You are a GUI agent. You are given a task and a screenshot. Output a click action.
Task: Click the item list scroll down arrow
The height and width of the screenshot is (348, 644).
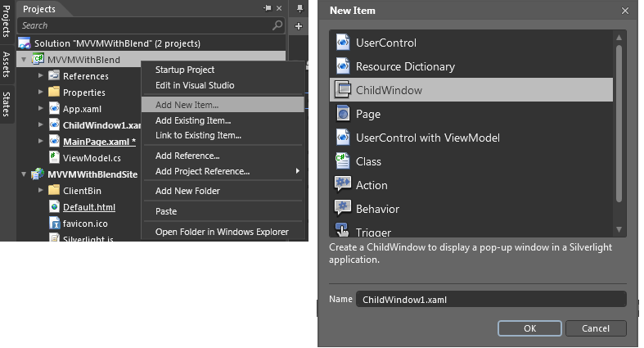[619, 229]
